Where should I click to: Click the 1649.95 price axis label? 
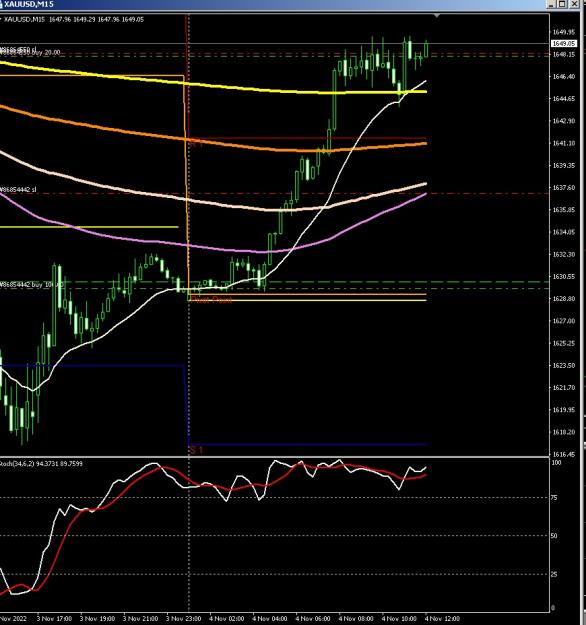(564, 32)
